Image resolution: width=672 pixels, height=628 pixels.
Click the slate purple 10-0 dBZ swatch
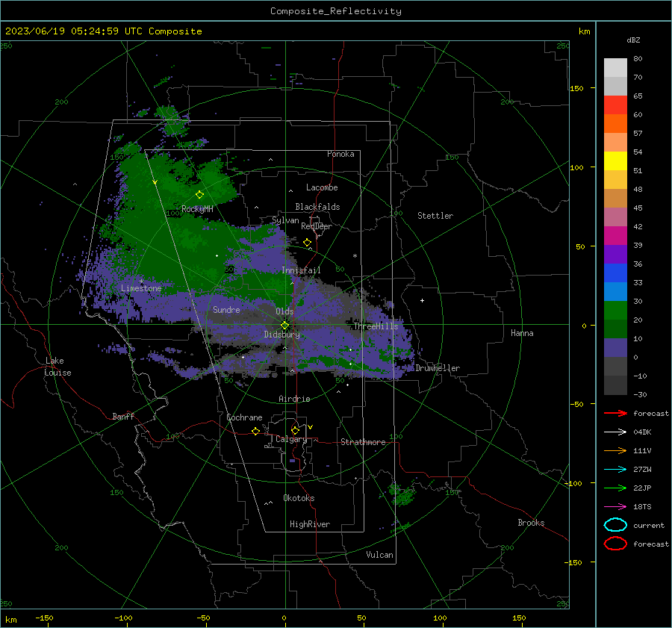(x=615, y=348)
